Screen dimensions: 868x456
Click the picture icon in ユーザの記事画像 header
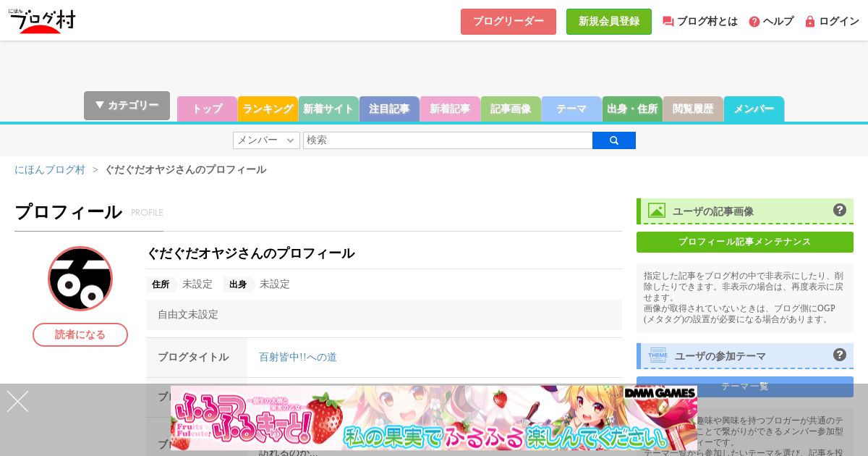657,211
